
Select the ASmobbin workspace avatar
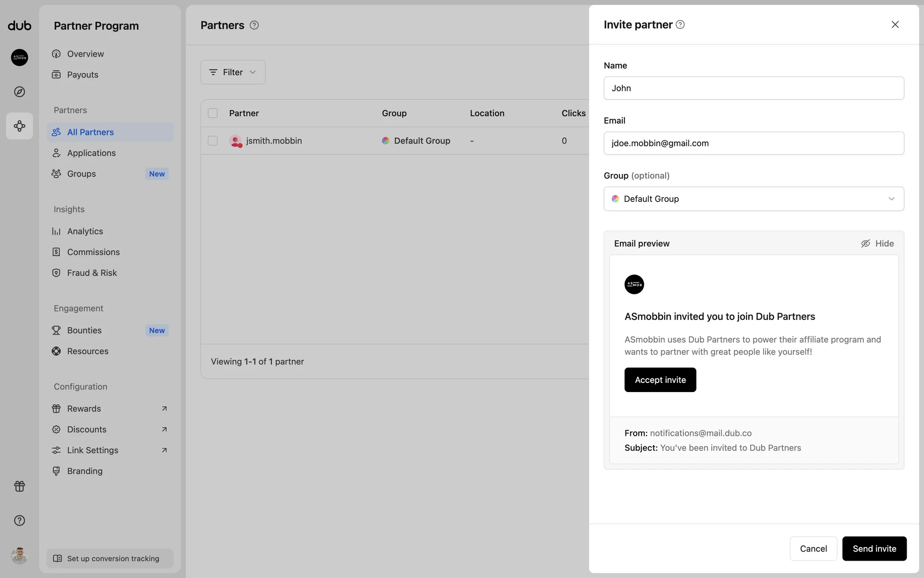pos(19,57)
